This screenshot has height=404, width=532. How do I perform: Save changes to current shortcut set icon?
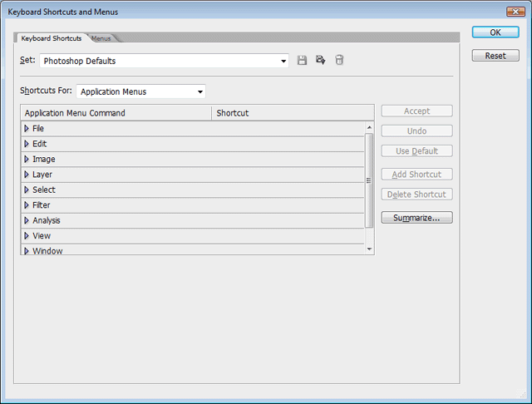pyautogui.click(x=302, y=61)
